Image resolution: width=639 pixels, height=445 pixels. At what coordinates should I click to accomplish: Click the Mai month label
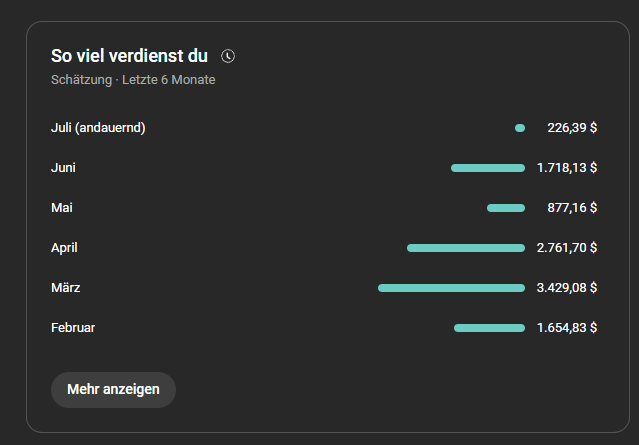coord(62,208)
